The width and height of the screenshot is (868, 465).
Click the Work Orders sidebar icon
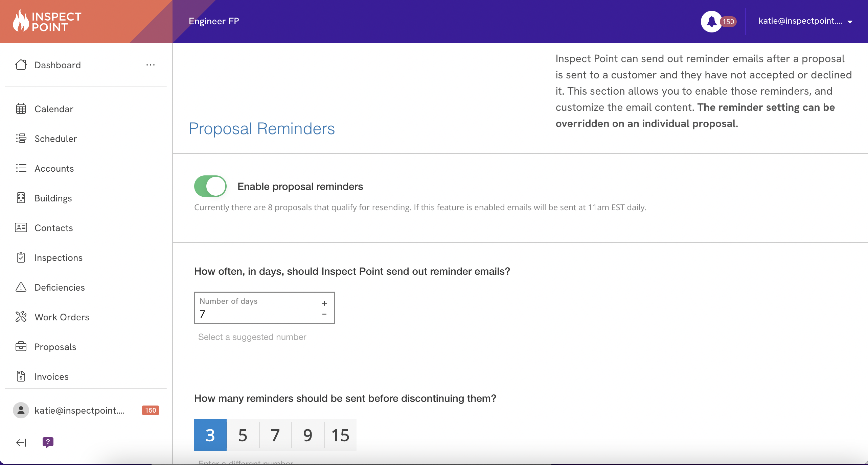[21, 317]
